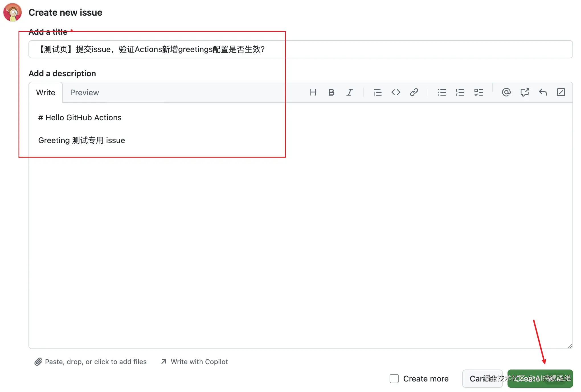The height and width of the screenshot is (392, 581).
Task: Mention a user with the @ icon
Action: tap(506, 92)
